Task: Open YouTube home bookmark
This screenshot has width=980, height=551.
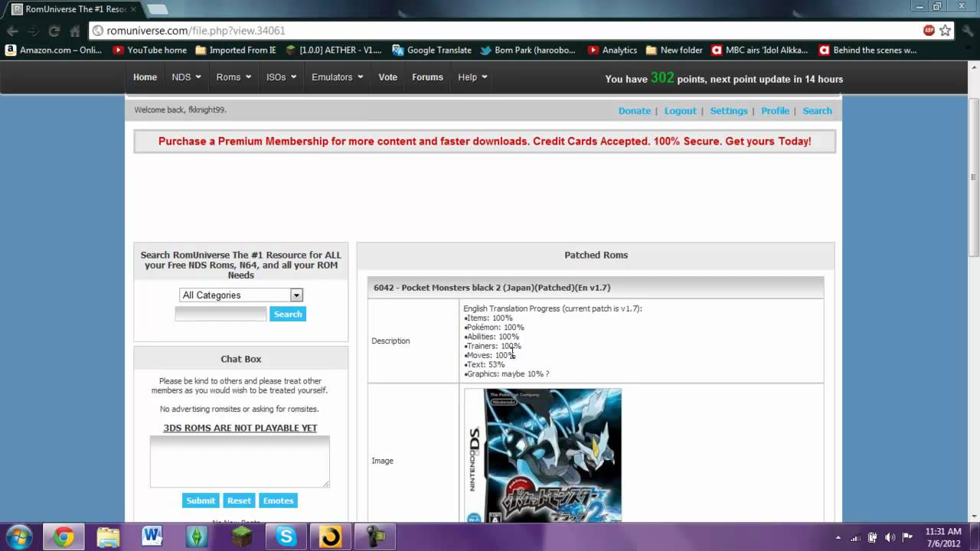Action: 149,50
